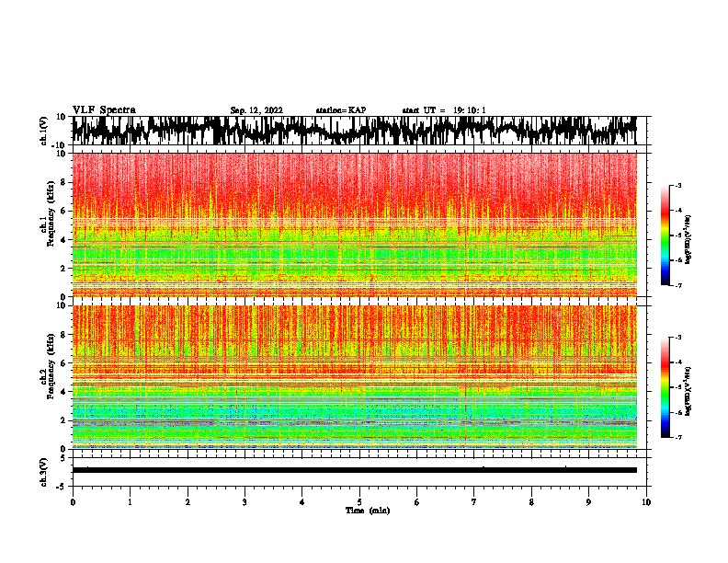Click the ch.3 flat black signal trace

(354, 470)
